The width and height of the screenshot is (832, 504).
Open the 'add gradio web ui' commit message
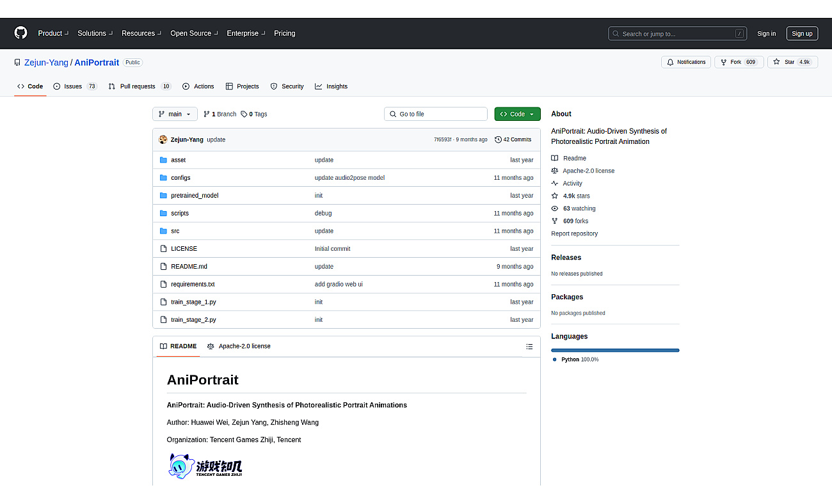click(x=339, y=284)
